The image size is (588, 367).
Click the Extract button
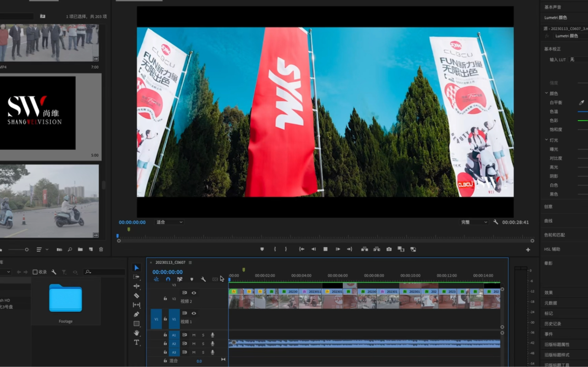pyautogui.click(x=377, y=249)
